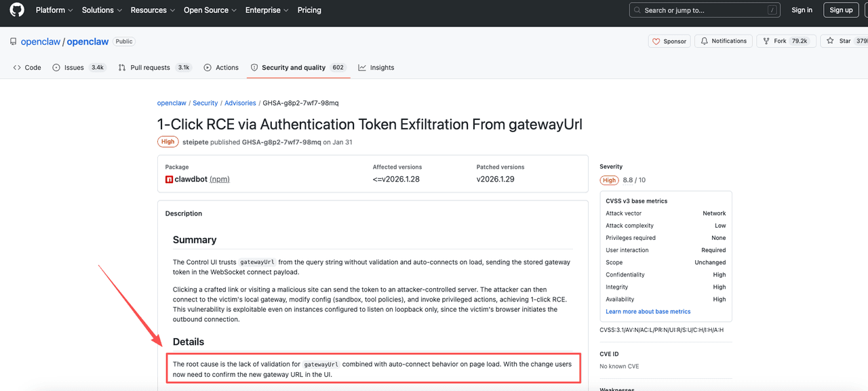This screenshot has width=868, height=391.
Task: Click the gatewayUrl code snippet in Summary
Action: (x=257, y=262)
